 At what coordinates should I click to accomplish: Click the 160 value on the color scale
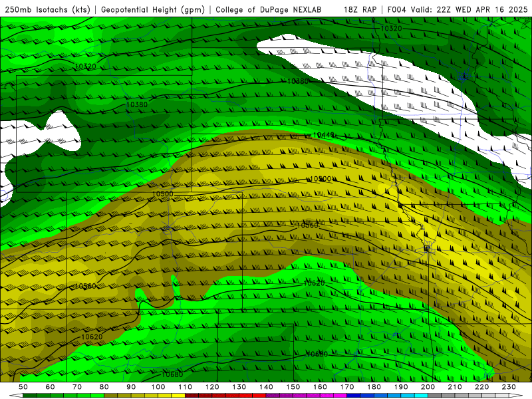pos(321,387)
